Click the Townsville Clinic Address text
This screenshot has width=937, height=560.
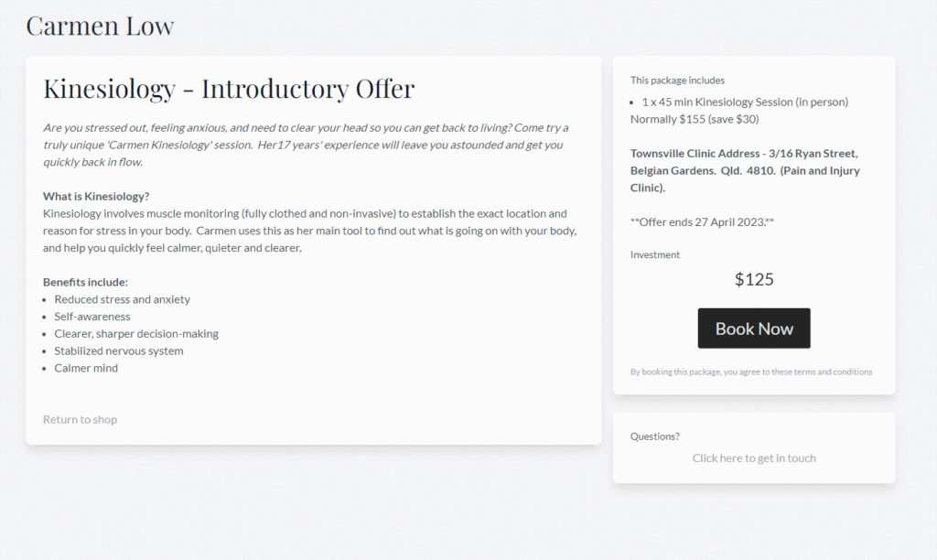[x=745, y=170]
